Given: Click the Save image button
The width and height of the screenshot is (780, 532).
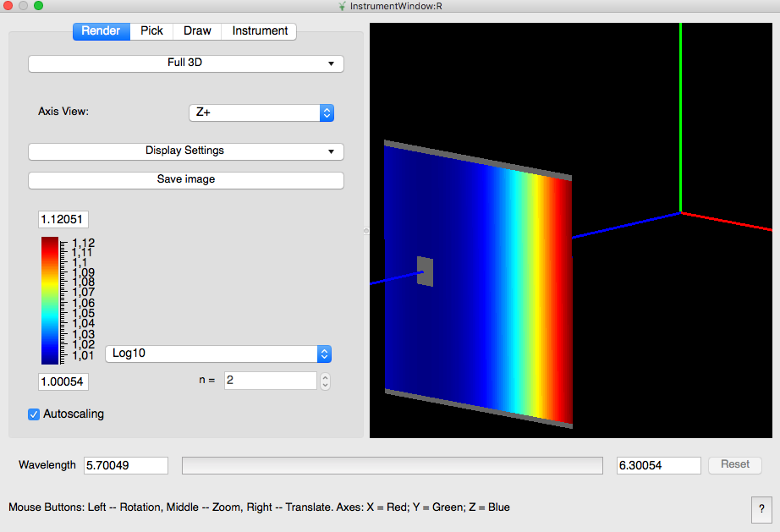Looking at the screenshot, I should click(186, 180).
